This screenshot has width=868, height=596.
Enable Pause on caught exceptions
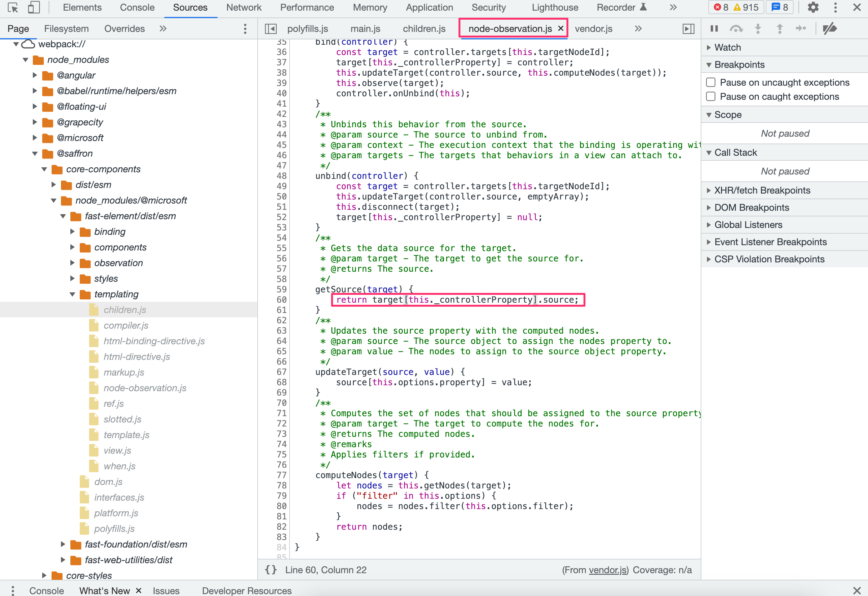pyautogui.click(x=711, y=96)
